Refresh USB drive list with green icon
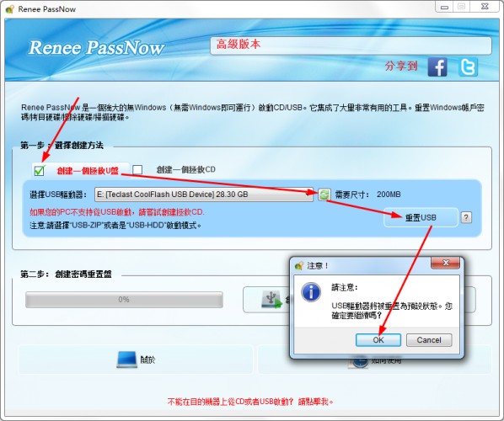Screen dimensions: 504x421 click(324, 195)
